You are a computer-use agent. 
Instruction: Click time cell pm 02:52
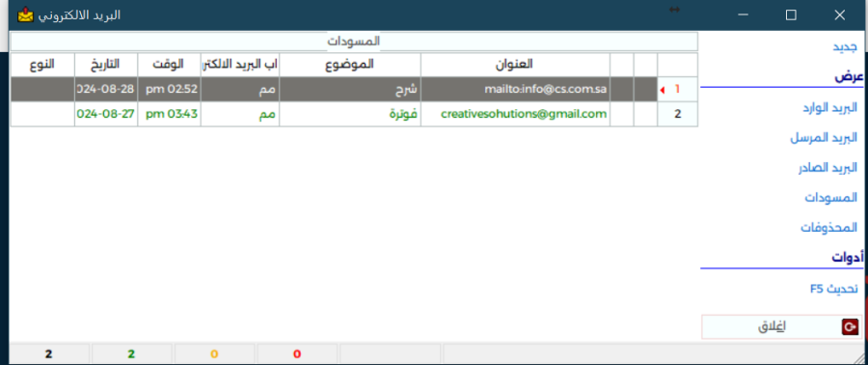169,89
